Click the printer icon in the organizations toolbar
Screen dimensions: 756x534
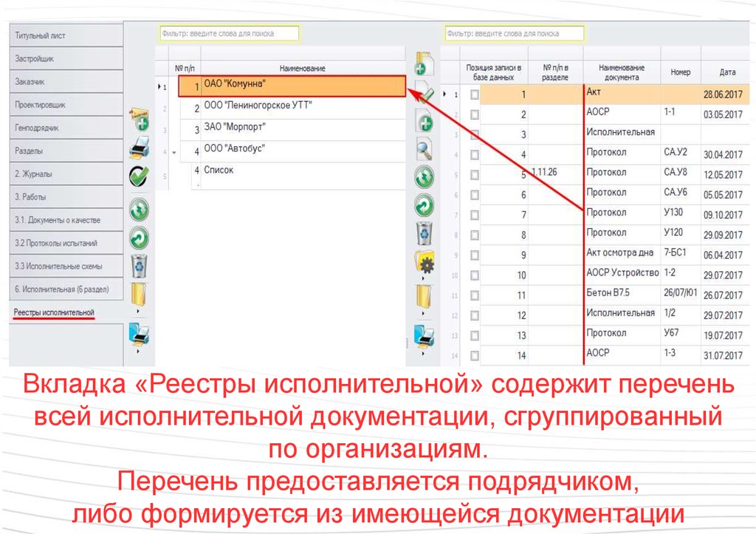pos(140,147)
